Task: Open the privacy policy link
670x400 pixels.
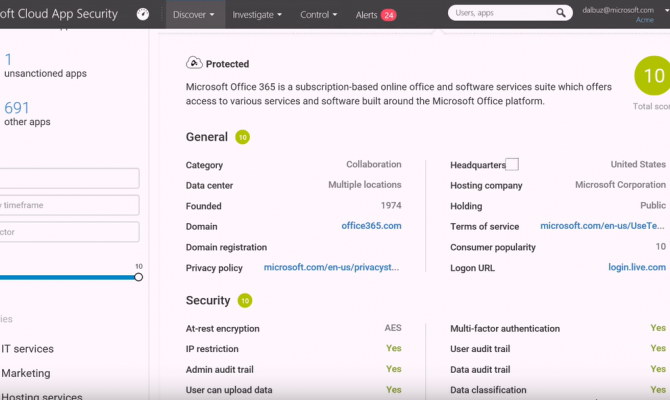Action: coord(331,267)
